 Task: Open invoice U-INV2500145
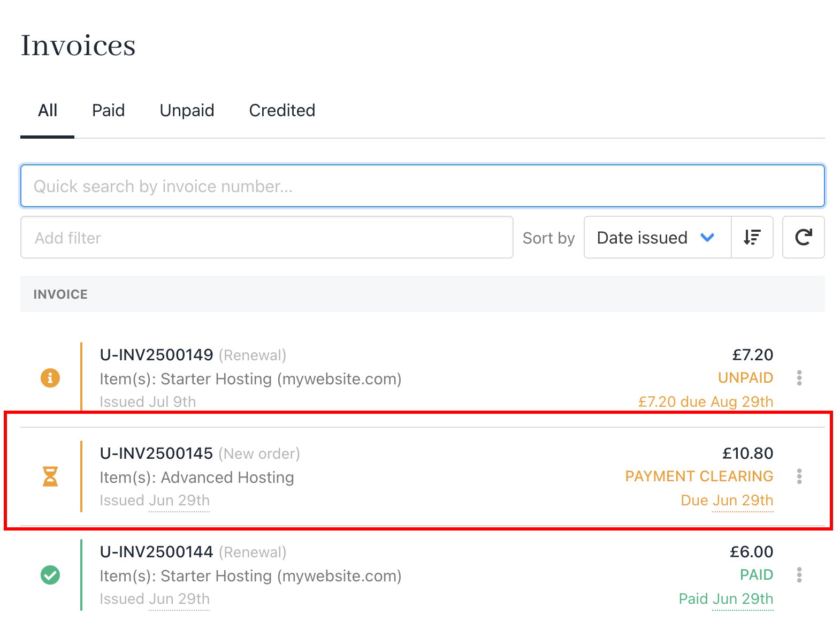[x=157, y=453]
